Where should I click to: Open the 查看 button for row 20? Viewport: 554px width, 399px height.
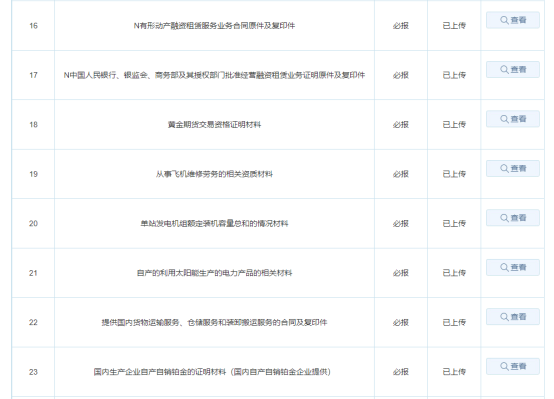click(513, 218)
